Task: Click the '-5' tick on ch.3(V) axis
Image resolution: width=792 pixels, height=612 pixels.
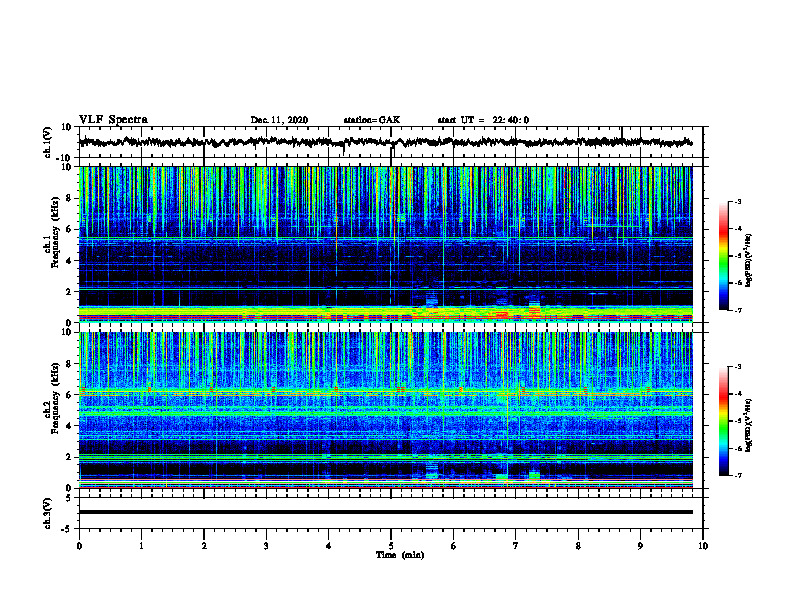Action: [x=68, y=529]
